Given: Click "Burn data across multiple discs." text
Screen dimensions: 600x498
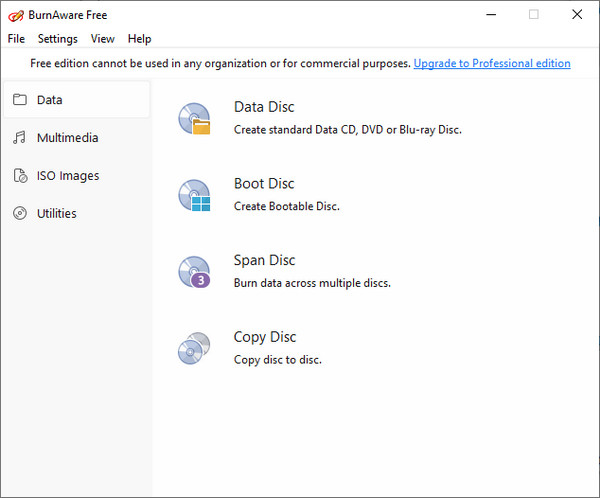Looking at the screenshot, I should pyautogui.click(x=312, y=283).
